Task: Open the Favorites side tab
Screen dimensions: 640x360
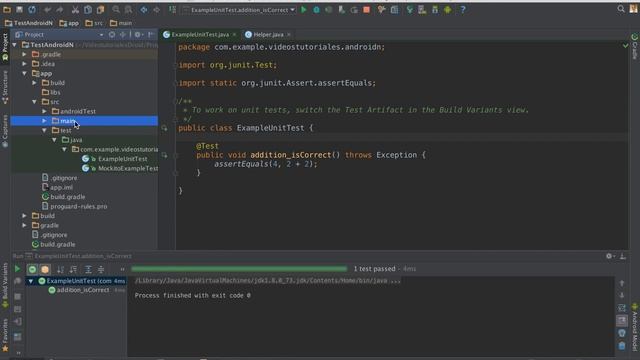Action: pyautogui.click(x=5, y=335)
